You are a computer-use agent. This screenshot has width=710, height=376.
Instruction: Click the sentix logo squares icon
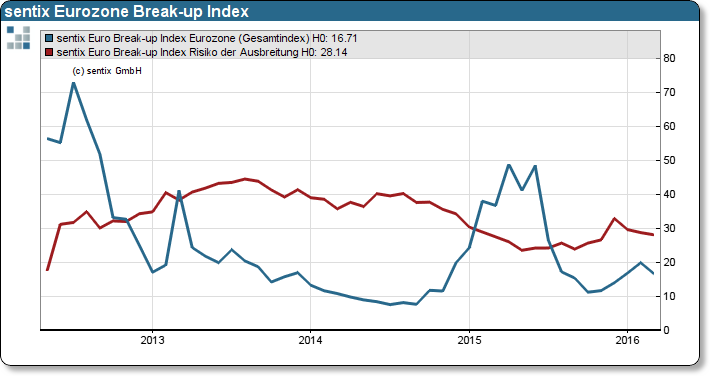pos(19,38)
